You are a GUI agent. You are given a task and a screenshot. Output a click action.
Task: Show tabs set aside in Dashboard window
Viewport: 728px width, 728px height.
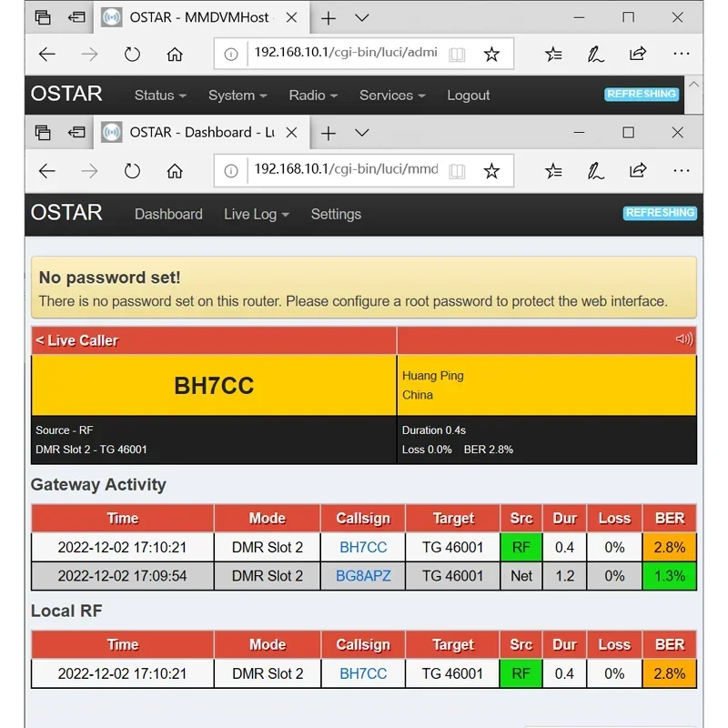pos(43,133)
